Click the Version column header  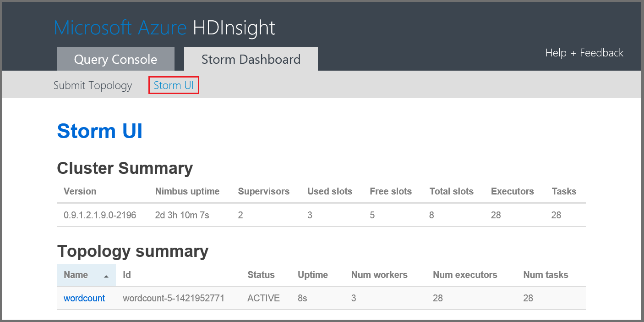(x=80, y=191)
